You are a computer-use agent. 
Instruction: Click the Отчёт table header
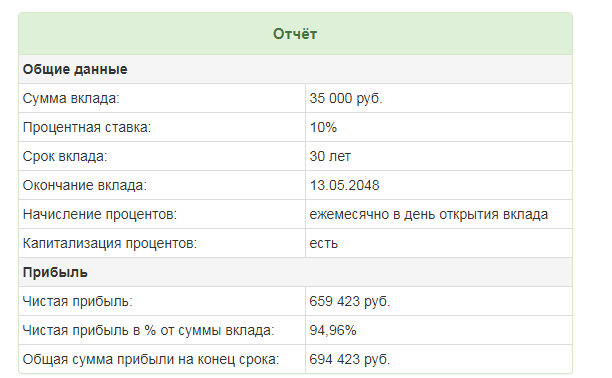click(295, 34)
